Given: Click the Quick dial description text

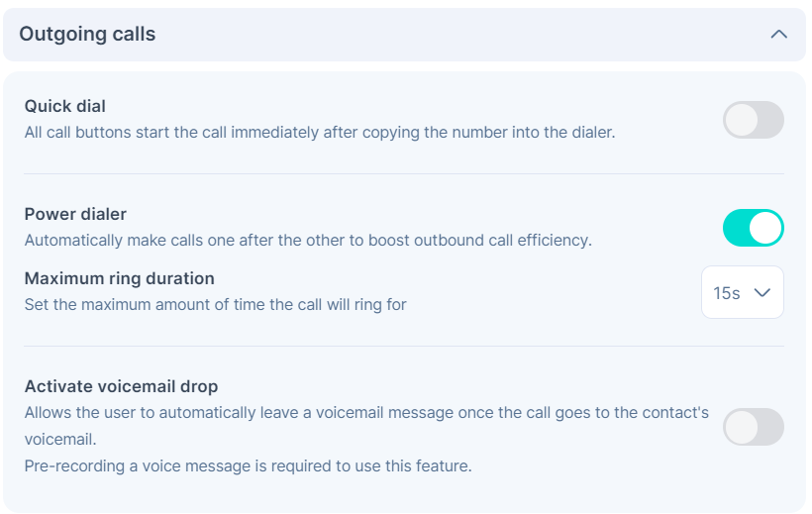Looking at the screenshot, I should [319, 132].
